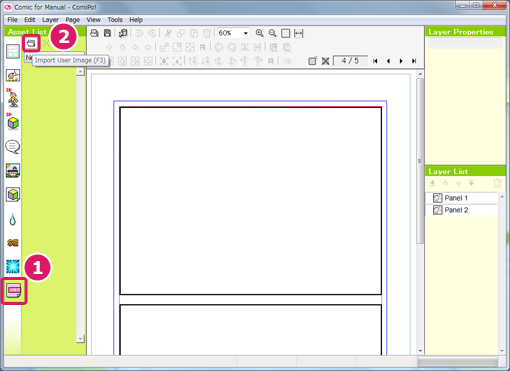
Task: Click the Import User Image folder icon
Action: 31,43
